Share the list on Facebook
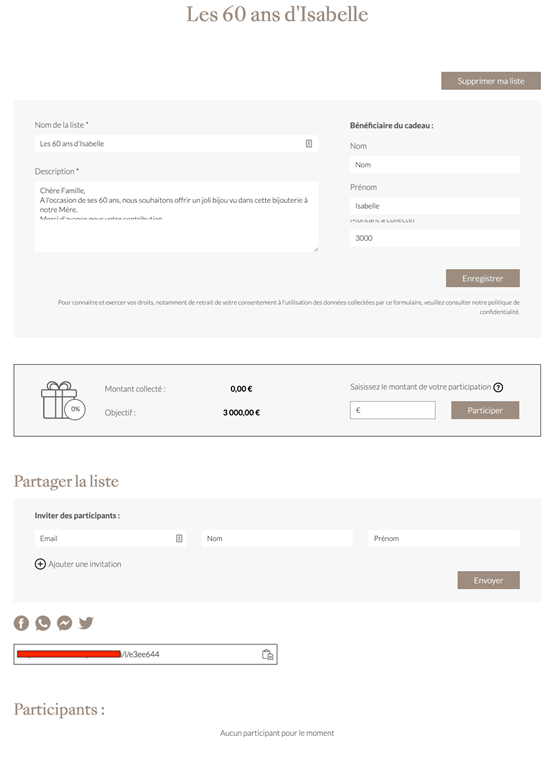The height and width of the screenshot is (758, 552). (x=21, y=623)
